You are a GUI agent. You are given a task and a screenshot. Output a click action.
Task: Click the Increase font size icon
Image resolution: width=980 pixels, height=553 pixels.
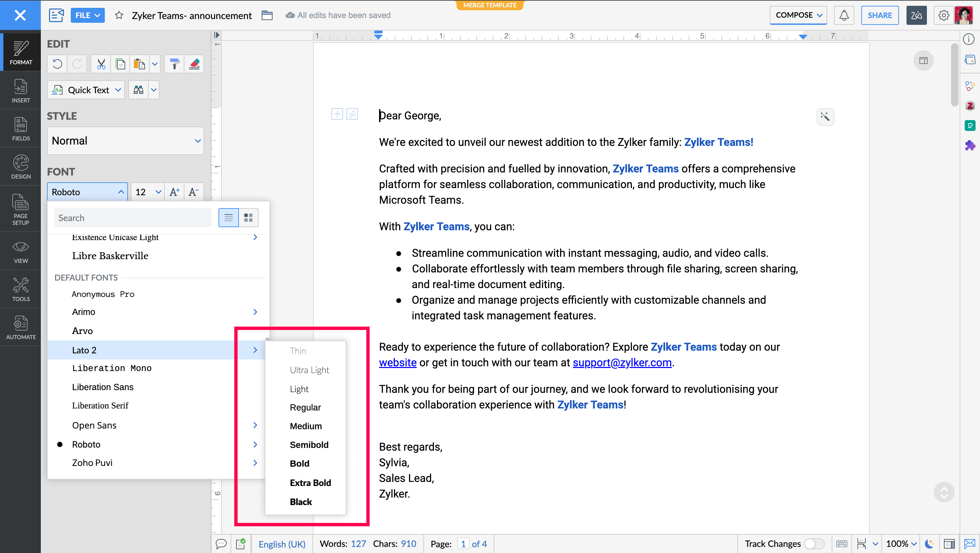click(x=174, y=192)
